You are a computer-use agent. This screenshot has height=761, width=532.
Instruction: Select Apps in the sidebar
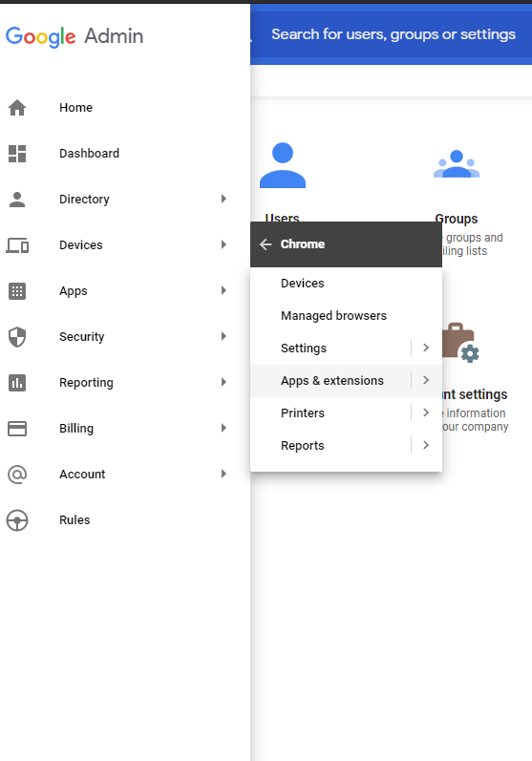coord(74,291)
